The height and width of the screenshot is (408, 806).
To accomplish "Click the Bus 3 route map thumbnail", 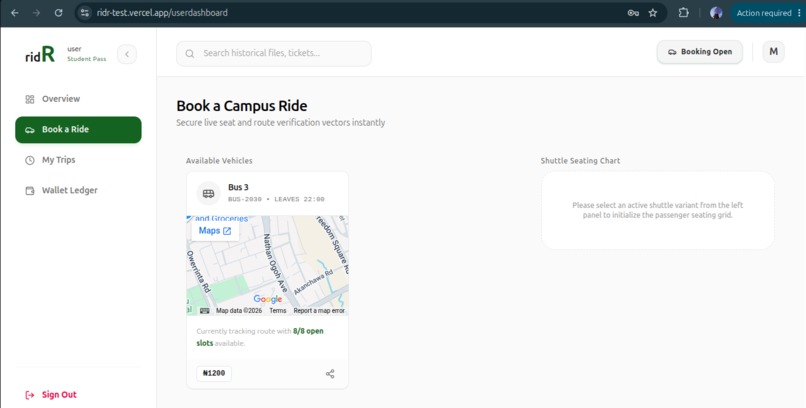I will pyautogui.click(x=267, y=265).
